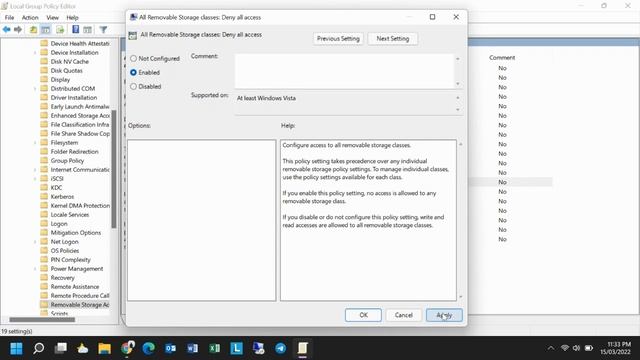Select the Enabled radio button
The image size is (640, 360).
tap(133, 72)
